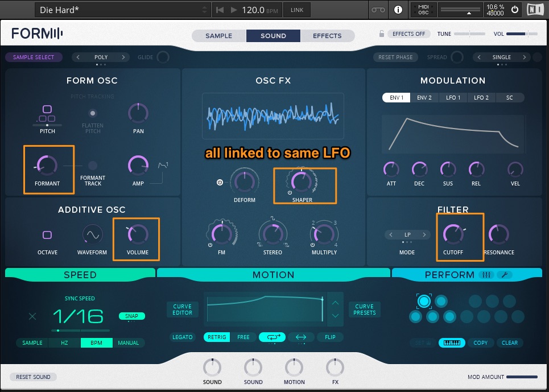Select next option after Single
Image resolution: width=549 pixels, height=392 pixels.
coord(524,57)
